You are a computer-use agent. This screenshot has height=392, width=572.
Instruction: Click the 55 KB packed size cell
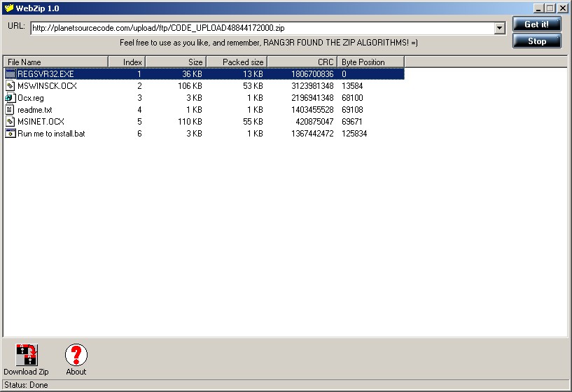253,122
